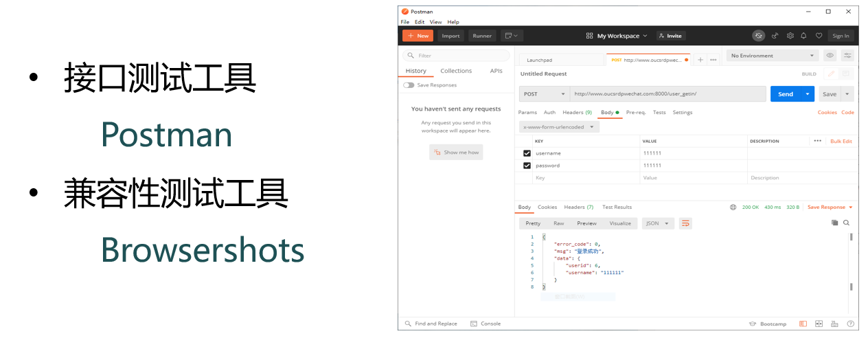The image size is (868, 338).
Task: Search the response with magnifier icon
Action: tap(847, 223)
